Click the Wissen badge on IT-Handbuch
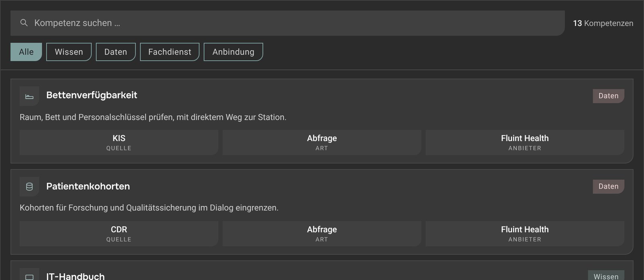This screenshot has height=280, width=644. (606, 276)
